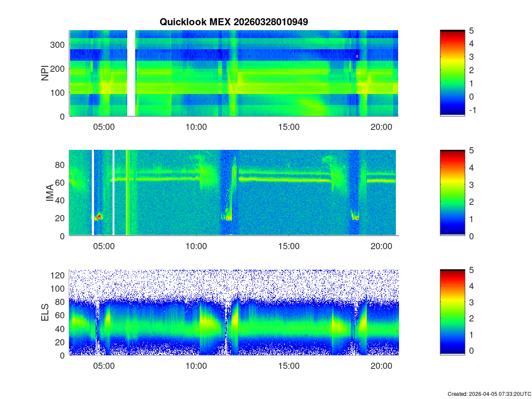Click the red hotspot near 05:00 in IMA plot

pos(99,216)
